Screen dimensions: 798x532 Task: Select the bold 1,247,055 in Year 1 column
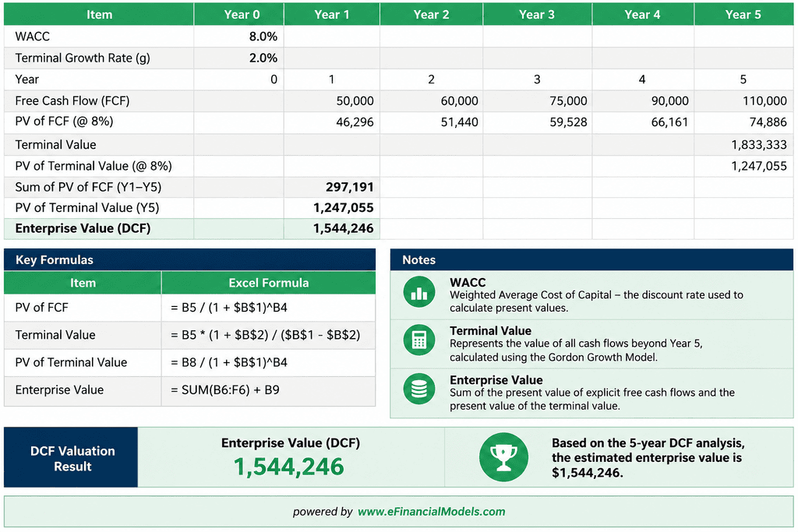(332, 207)
